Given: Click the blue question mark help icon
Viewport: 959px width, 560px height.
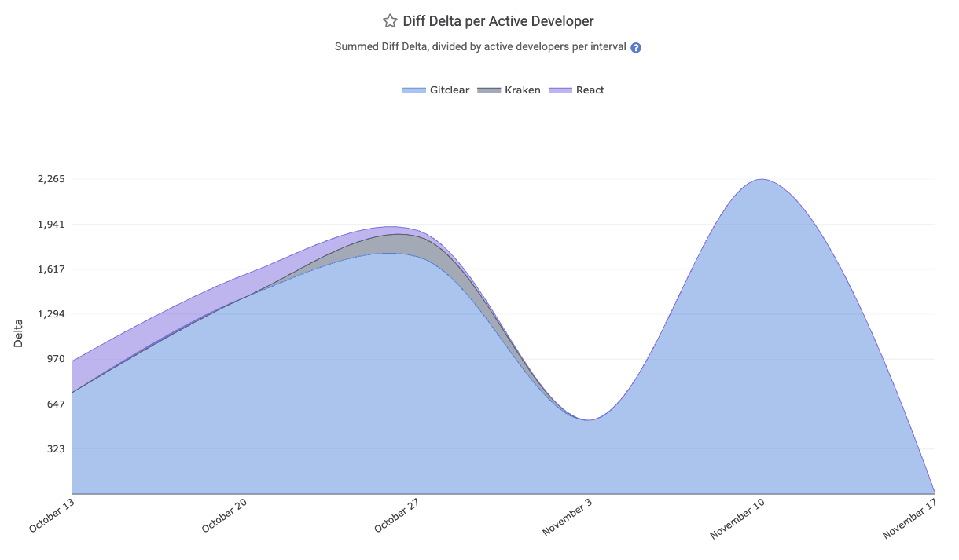Looking at the screenshot, I should (x=636, y=47).
